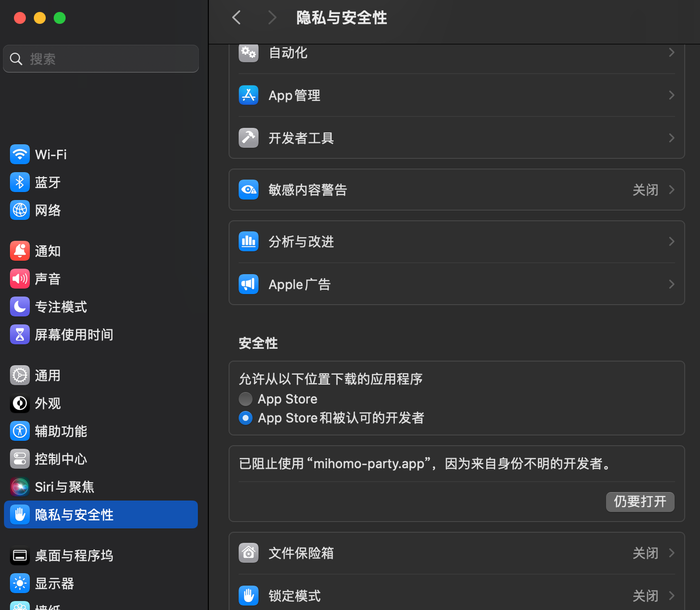Click the App 管理 App Store icon
This screenshot has width=700, height=610.
[x=249, y=95]
